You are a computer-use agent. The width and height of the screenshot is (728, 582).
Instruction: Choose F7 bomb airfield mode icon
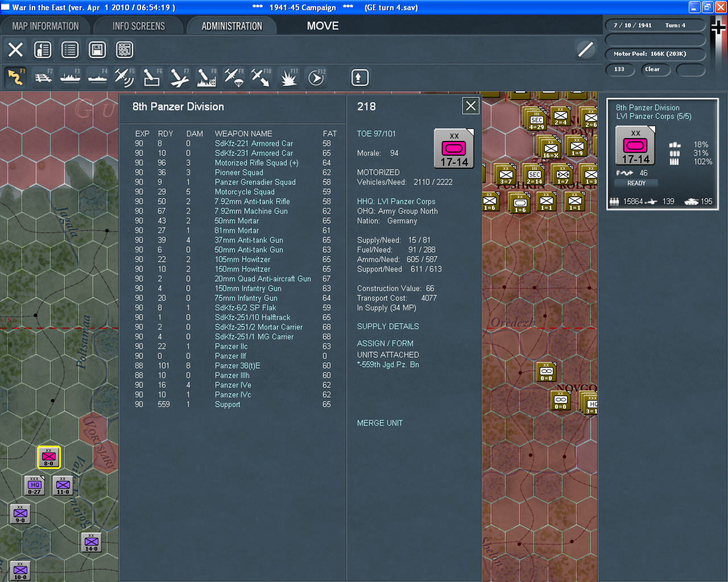click(x=179, y=77)
